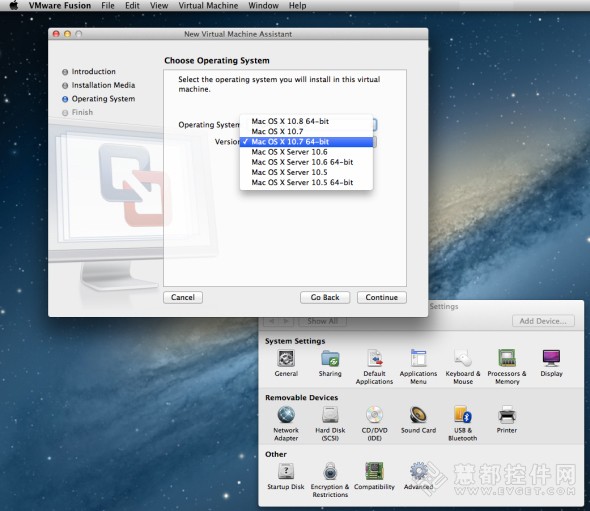Open the Virtual Machine menu
This screenshot has width=590, height=511.
click(208, 6)
